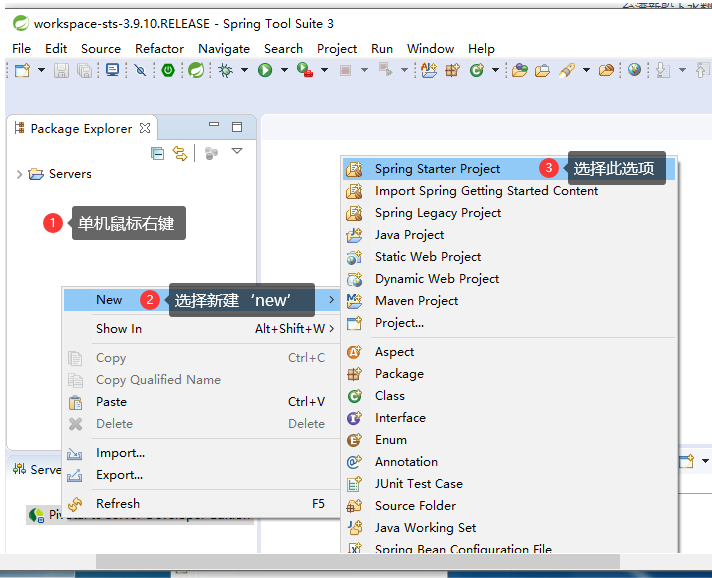The image size is (712, 578).
Task: Choose Class from New submenu
Action: 509,396
